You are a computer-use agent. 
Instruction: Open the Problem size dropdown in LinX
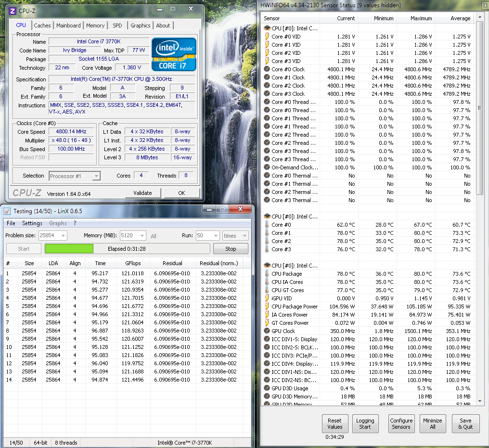pyautogui.click(x=64, y=236)
